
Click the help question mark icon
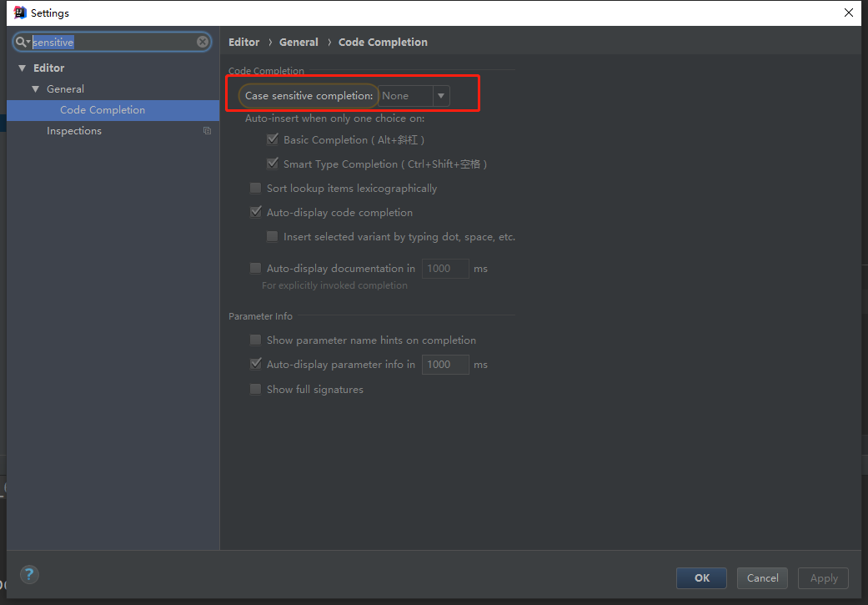(29, 574)
